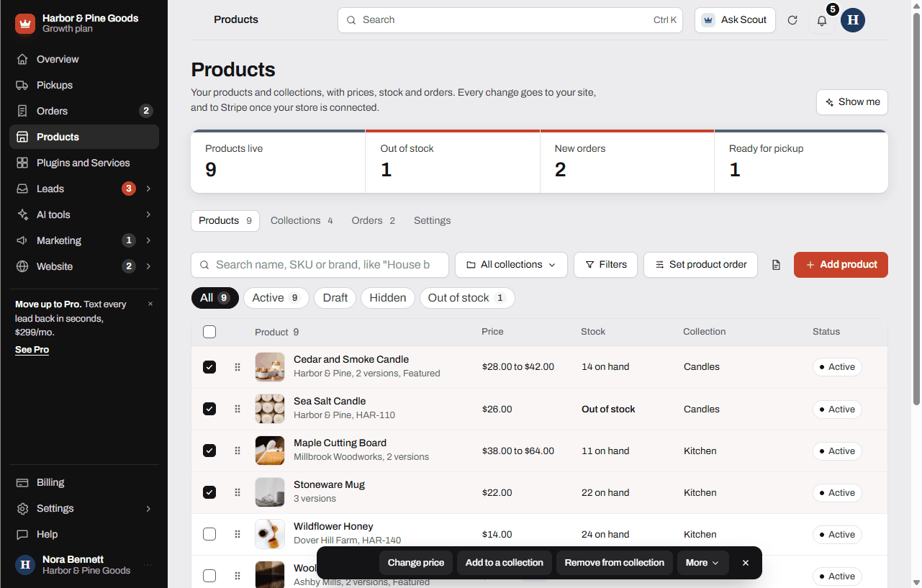Open the user avatar in top bar
This screenshot has height=588, width=922.
[853, 20]
